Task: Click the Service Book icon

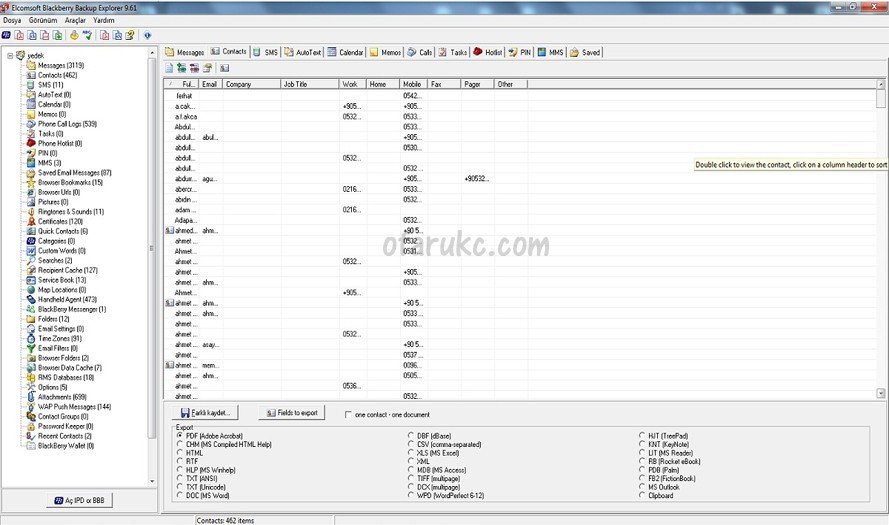Action: point(31,280)
